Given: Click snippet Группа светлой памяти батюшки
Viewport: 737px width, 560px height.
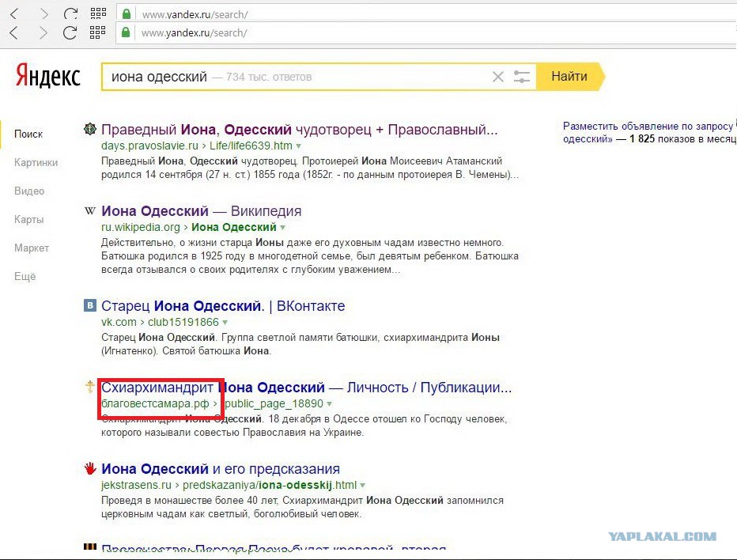Looking at the screenshot, I should pos(300,338).
